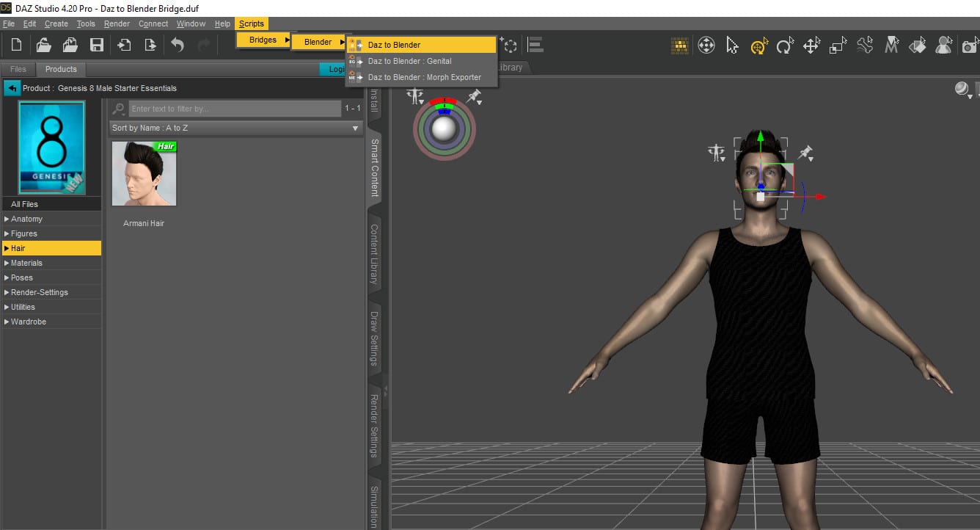Click the camera icon in toolbar
The height and width of the screenshot is (530, 980).
[x=970, y=46]
